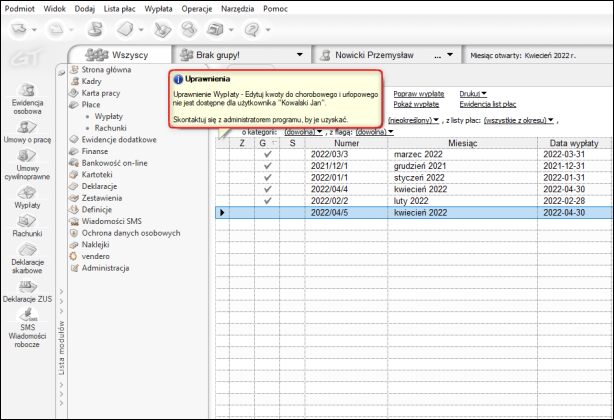Select Deklaracje in module tree
The image size is (614, 420).
pos(99,186)
